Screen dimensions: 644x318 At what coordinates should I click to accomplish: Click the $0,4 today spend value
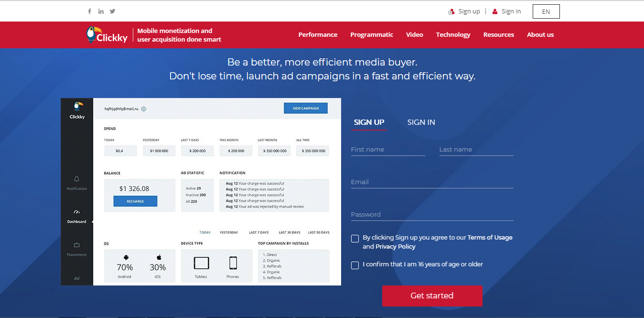point(119,151)
